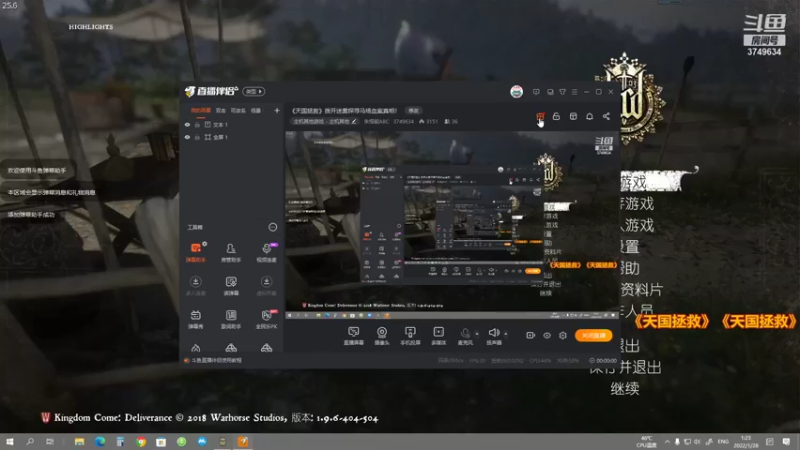Toggle preview visibility eye icon
This screenshot has height=450, width=800.
(547, 335)
